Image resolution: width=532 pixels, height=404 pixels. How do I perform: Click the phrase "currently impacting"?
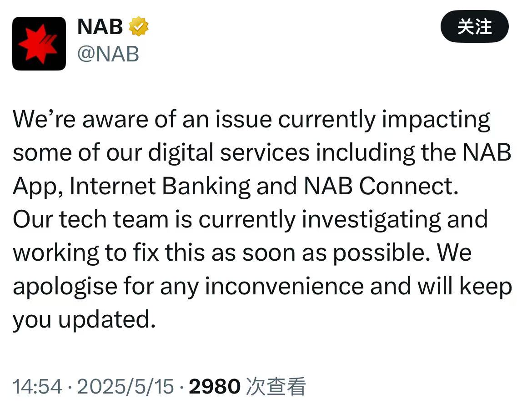384,120
